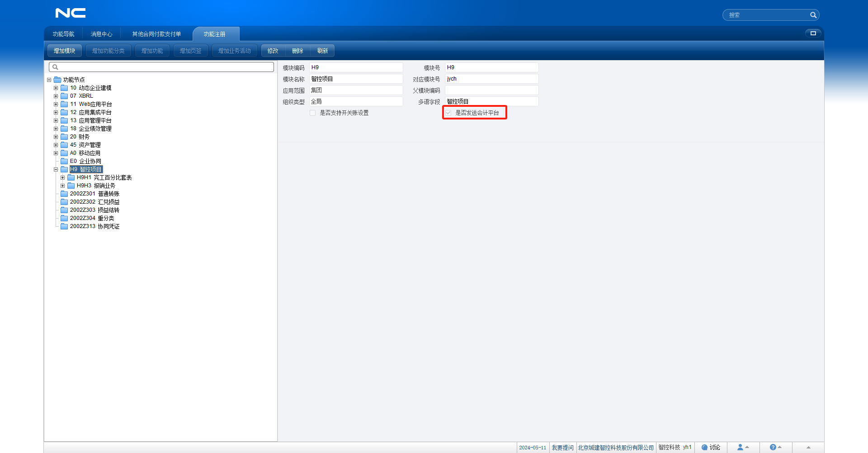868x453 pixels.
Task: Toggle 是否发送会计平台 checkbox
Action: (x=448, y=113)
